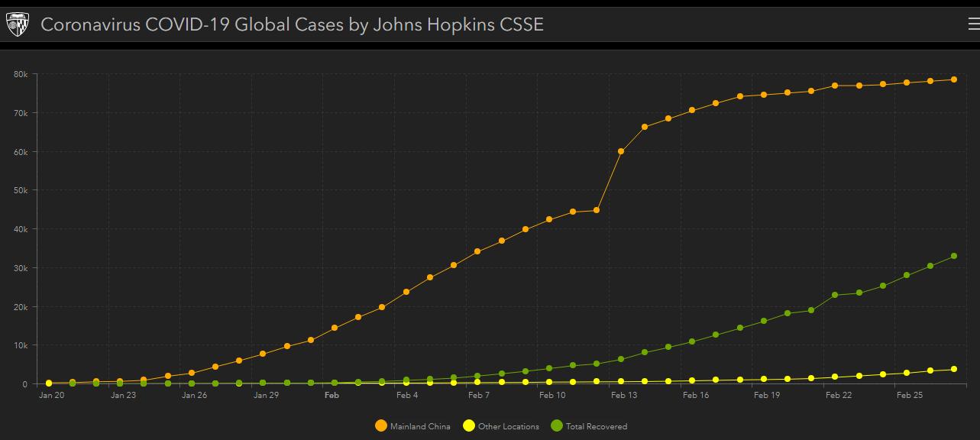
Task: Click the Feb 7 x-axis label
Action: 479,396
